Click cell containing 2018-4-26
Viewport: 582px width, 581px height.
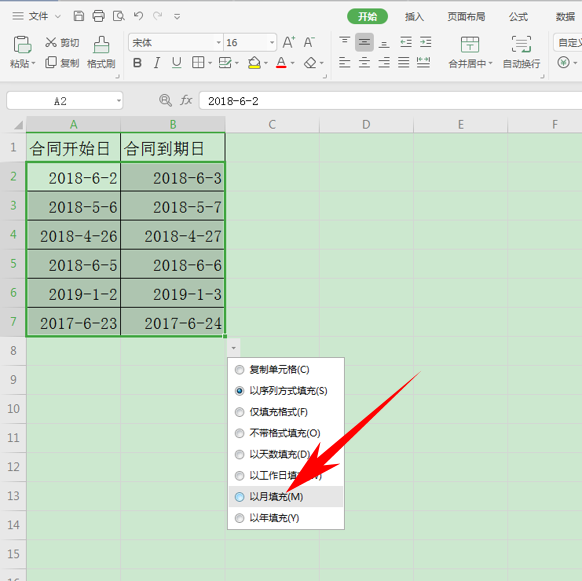click(73, 236)
